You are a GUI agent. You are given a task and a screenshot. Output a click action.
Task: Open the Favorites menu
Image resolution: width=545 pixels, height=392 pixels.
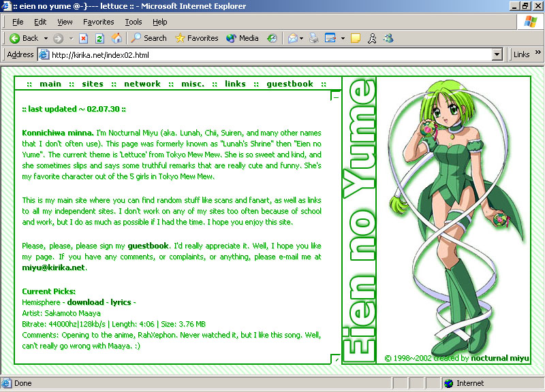[99, 22]
